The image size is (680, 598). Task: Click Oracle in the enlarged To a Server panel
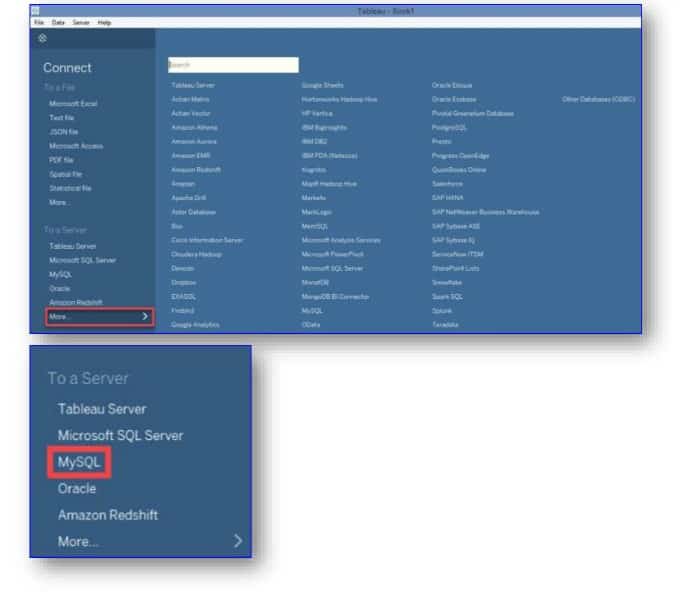click(x=77, y=489)
